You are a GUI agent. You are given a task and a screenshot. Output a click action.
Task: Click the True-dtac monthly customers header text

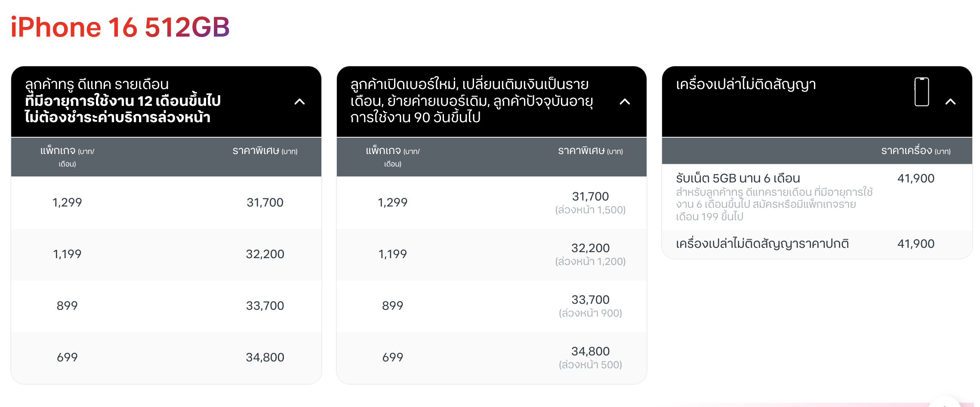123,101
